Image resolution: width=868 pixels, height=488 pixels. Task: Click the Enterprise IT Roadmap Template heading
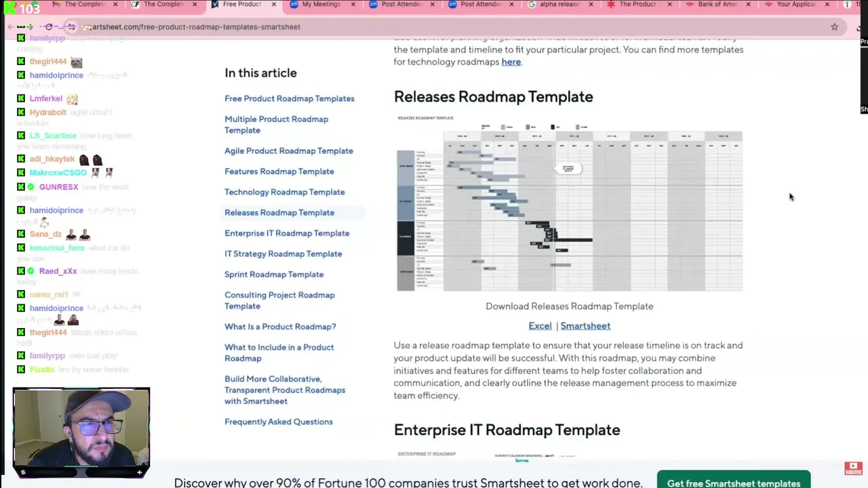507,430
